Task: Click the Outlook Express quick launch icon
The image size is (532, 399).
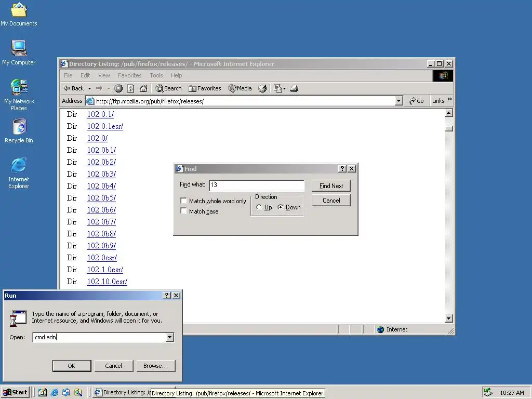Action: coord(66,393)
